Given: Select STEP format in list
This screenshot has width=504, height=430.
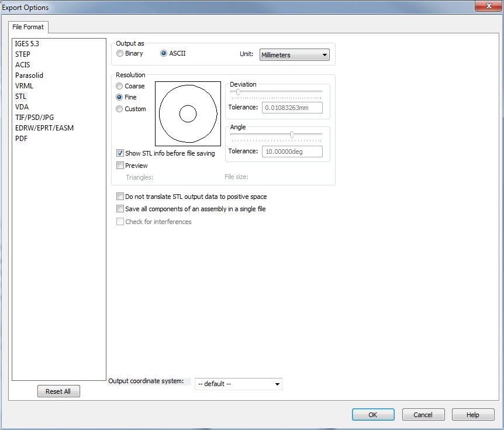Looking at the screenshot, I should click(x=22, y=54).
